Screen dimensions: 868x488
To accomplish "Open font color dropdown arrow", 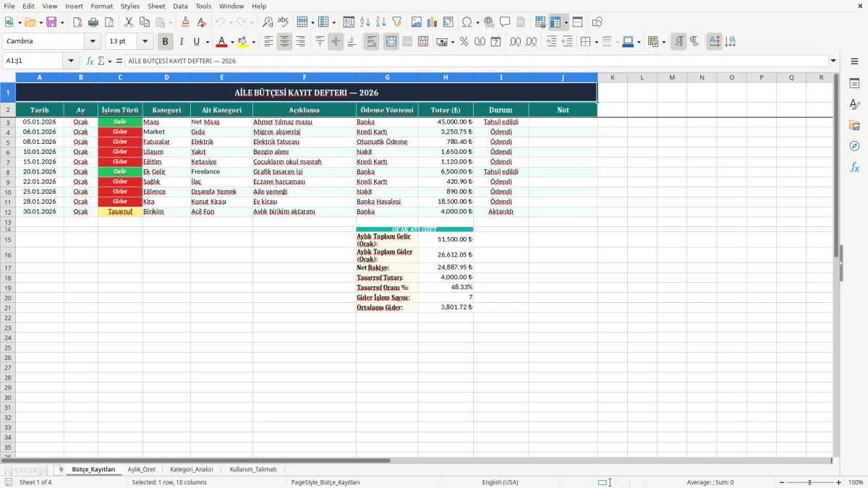I will [232, 42].
